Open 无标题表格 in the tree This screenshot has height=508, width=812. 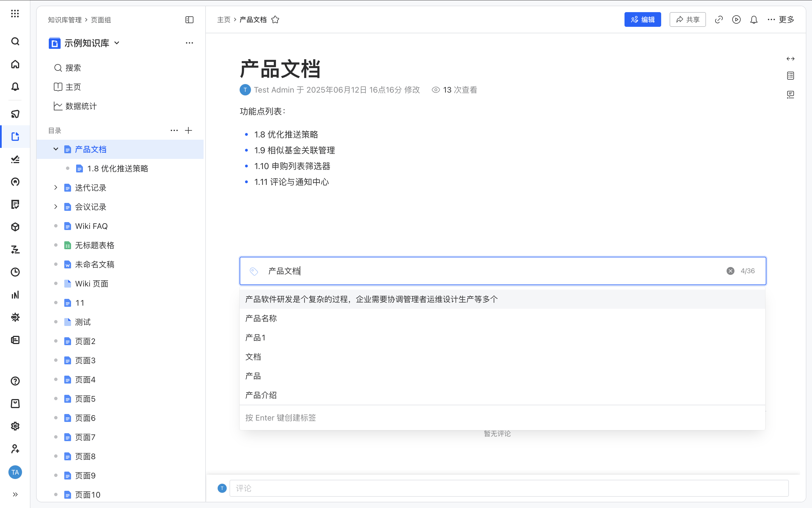(x=94, y=245)
